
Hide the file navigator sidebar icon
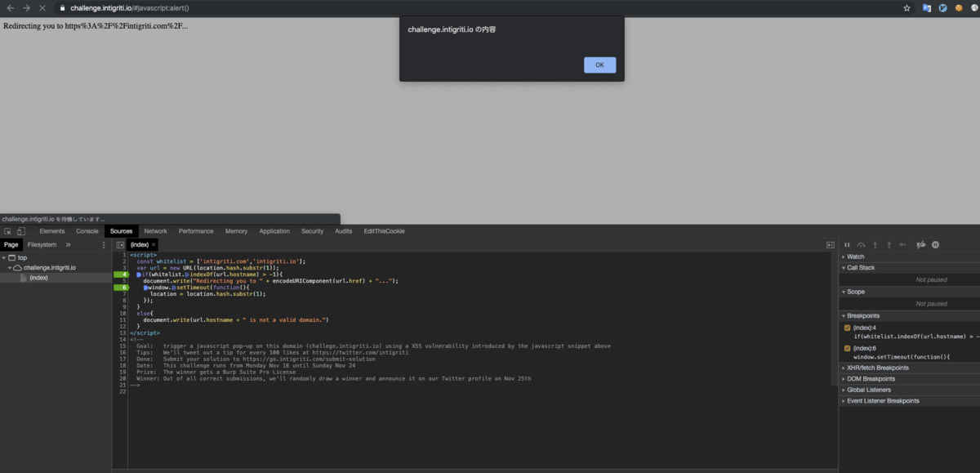point(120,244)
